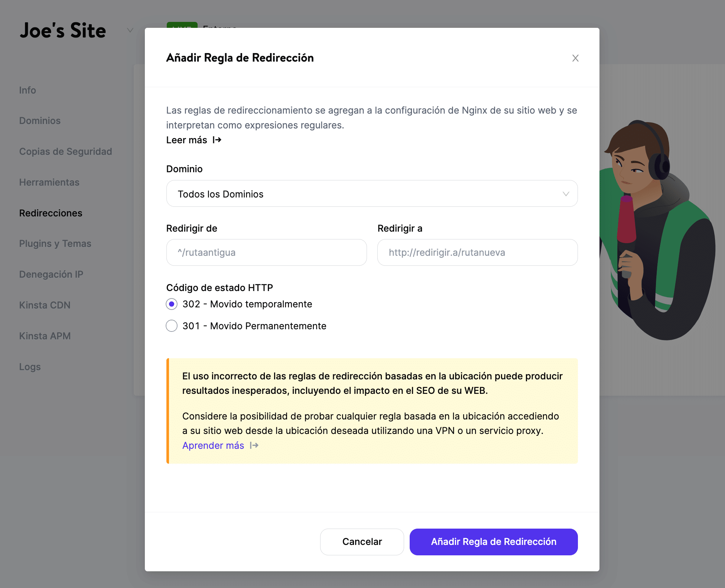Viewport: 725px width, 588px height.
Task: Open Copias de Seguridad in the sidebar
Action: [x=65, y=151]
